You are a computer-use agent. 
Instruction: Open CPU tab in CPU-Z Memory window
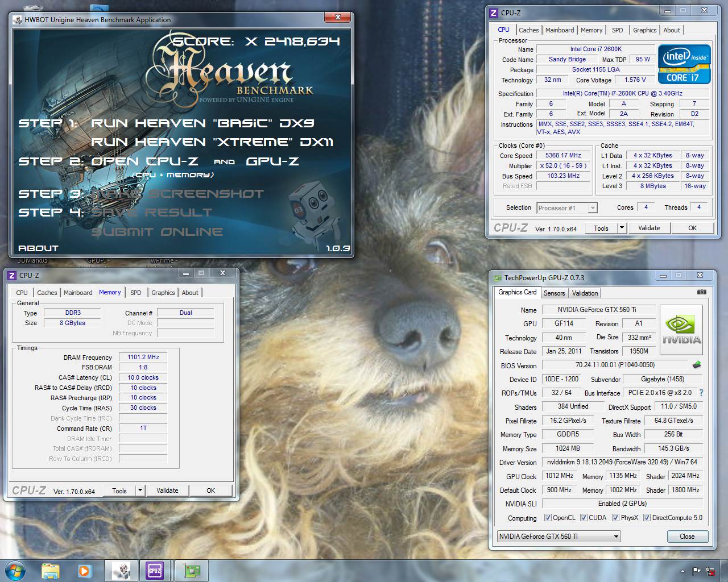pos(22,293)
